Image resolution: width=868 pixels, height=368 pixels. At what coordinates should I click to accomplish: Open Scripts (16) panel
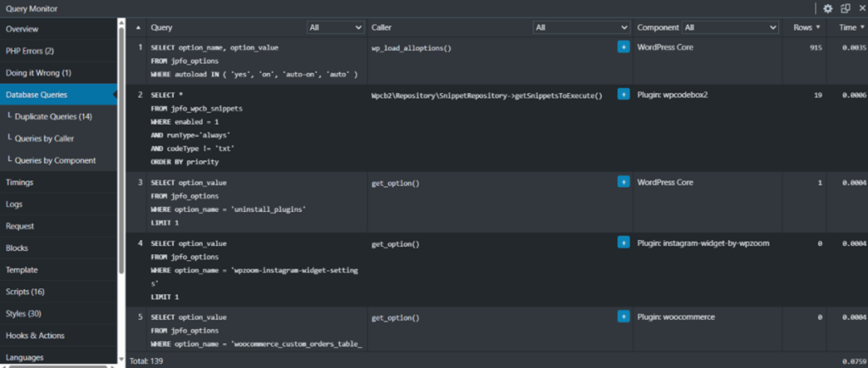(58, 292)
